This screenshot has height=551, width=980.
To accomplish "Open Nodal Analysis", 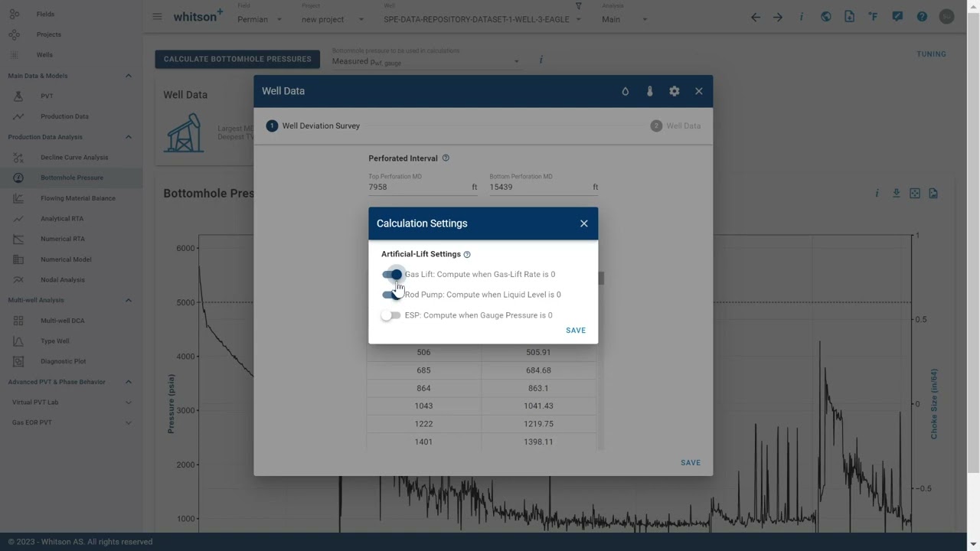I will pos(63,280).
